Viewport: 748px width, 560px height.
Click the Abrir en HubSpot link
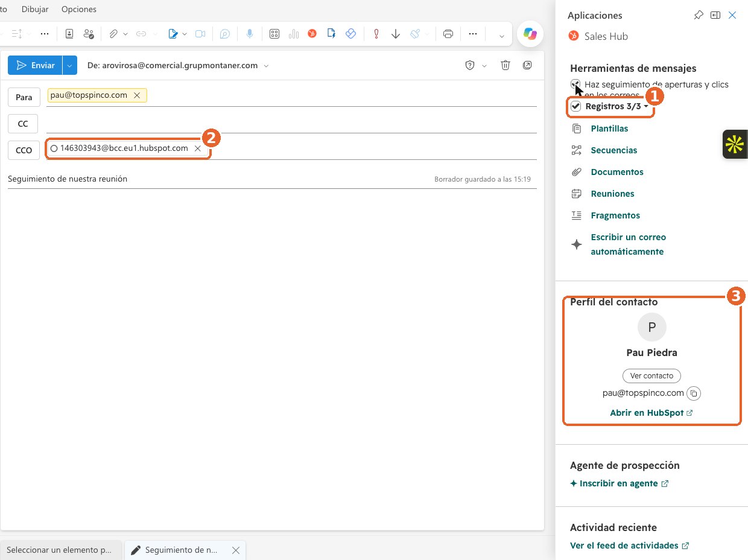click(651, 413)
